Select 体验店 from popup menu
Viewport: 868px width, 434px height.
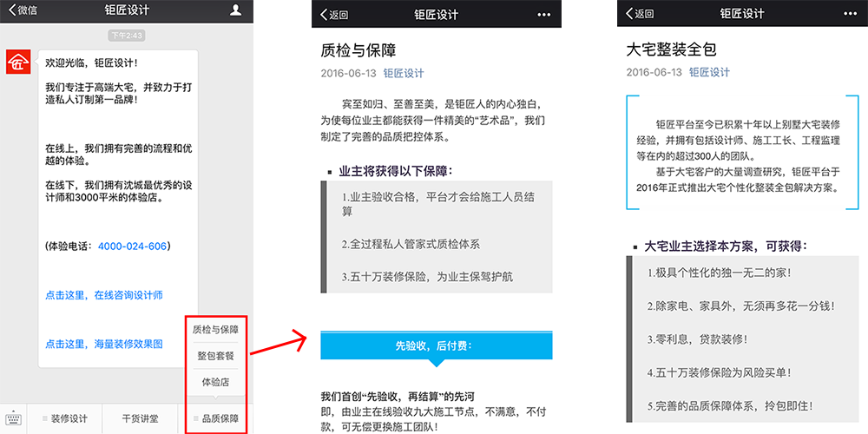coord(215,382)
